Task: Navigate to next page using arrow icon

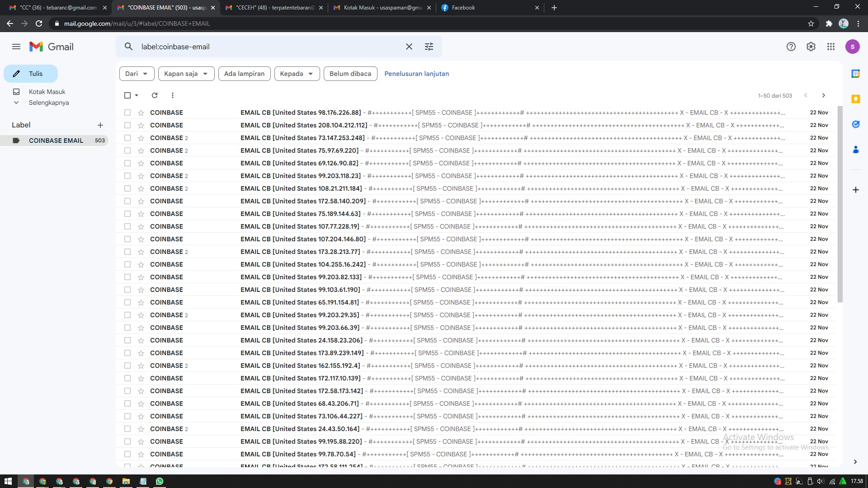Action: click(823, 95)
